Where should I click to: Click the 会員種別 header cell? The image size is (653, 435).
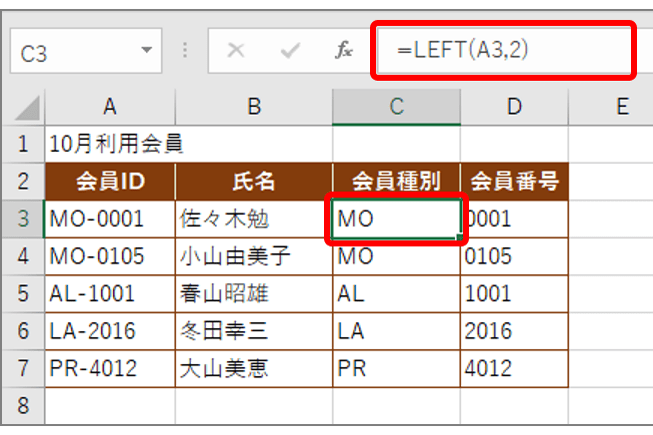(x=396, y=181)
